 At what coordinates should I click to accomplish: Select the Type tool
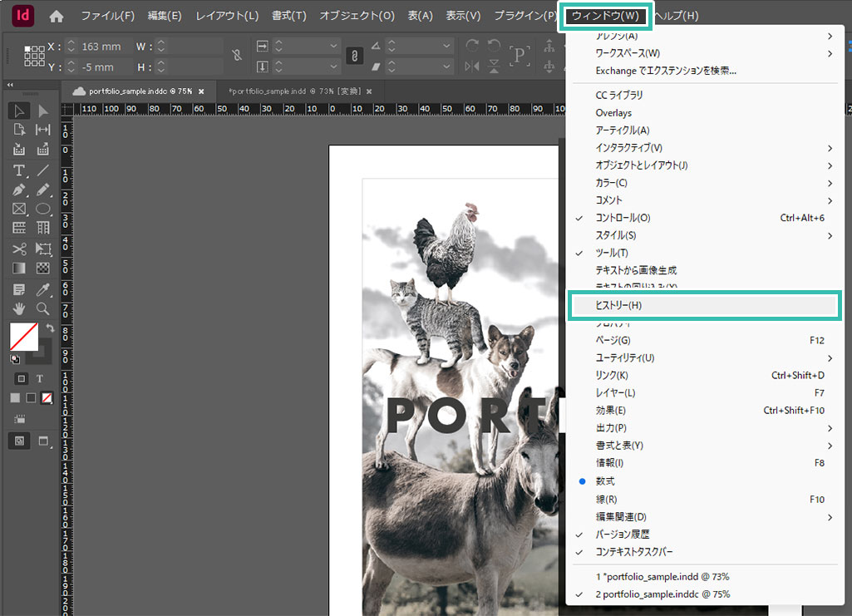[x=19, y=170]
